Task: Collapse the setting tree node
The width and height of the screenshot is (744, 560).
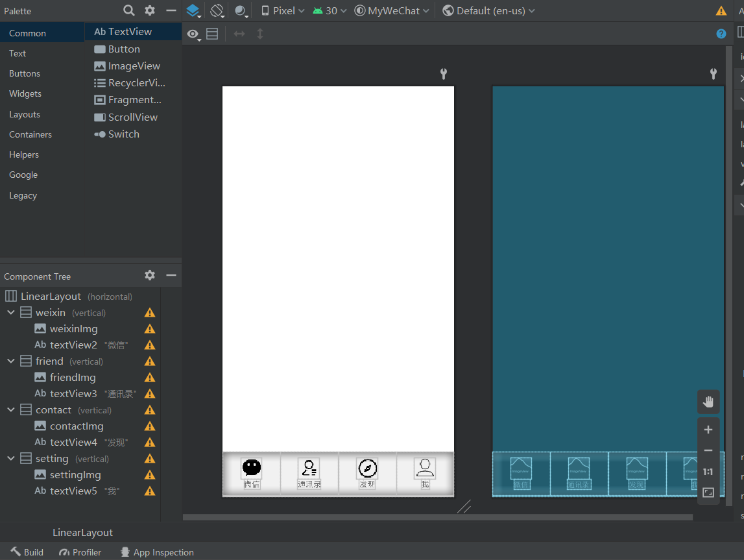Action: pos(10,458)
